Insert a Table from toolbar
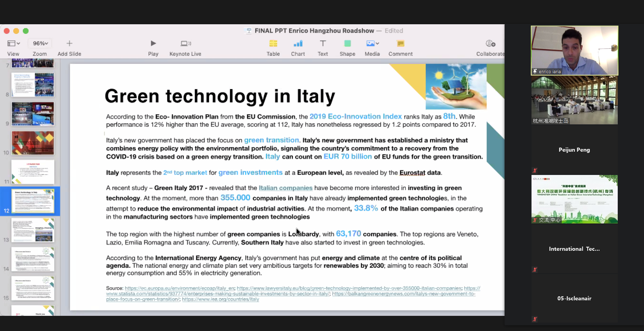The width and height of the screenshot is (644, 331). click(273, 43)
